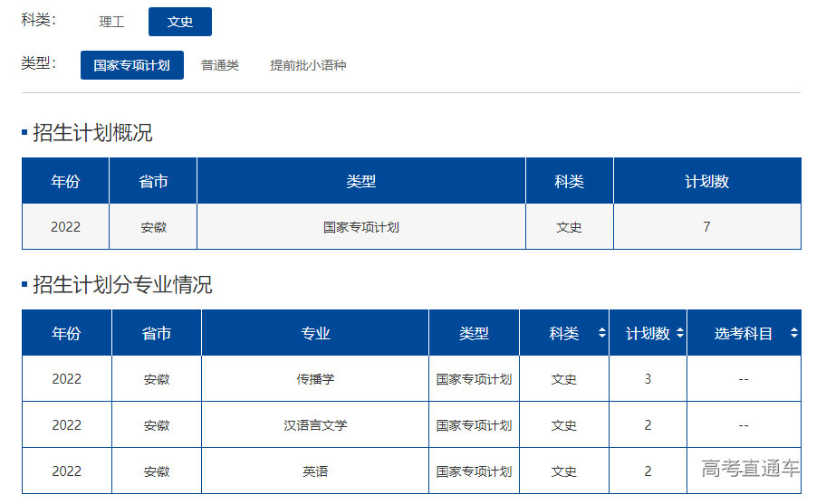Click the 招生计划分专业情况 section heading
Image resolution: width=826 pixels, height=504 pixels.
click(122, 285)
